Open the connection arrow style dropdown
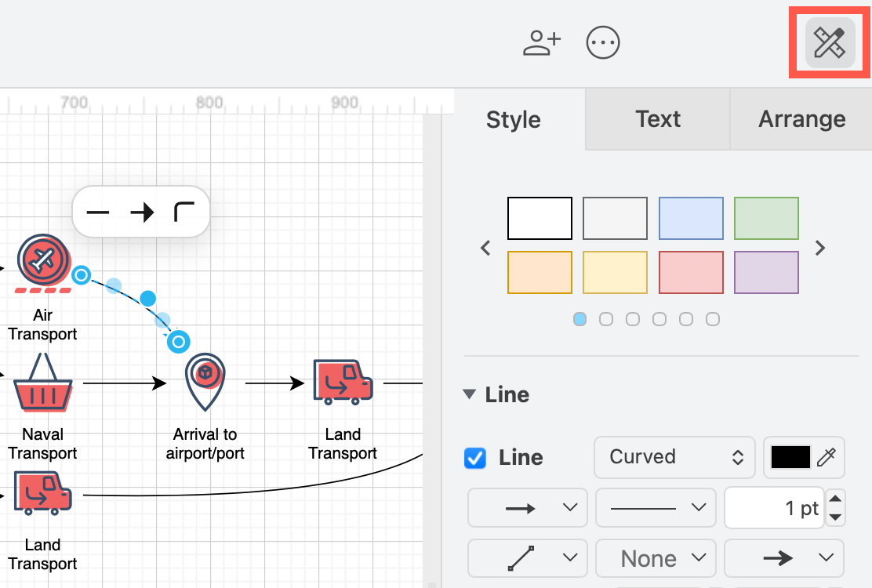Viewport: 872px width, 588px height. tap(527, 507)
